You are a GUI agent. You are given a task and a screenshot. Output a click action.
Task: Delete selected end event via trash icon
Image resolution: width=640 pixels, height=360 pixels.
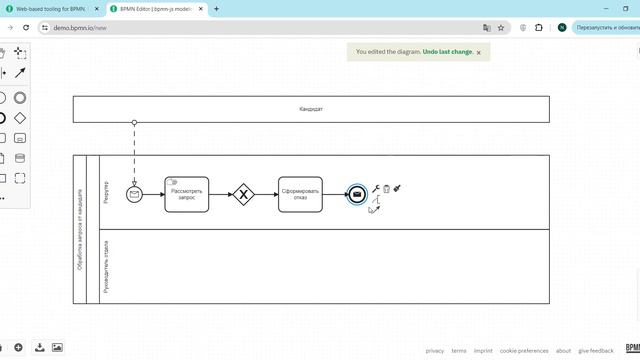386,189
